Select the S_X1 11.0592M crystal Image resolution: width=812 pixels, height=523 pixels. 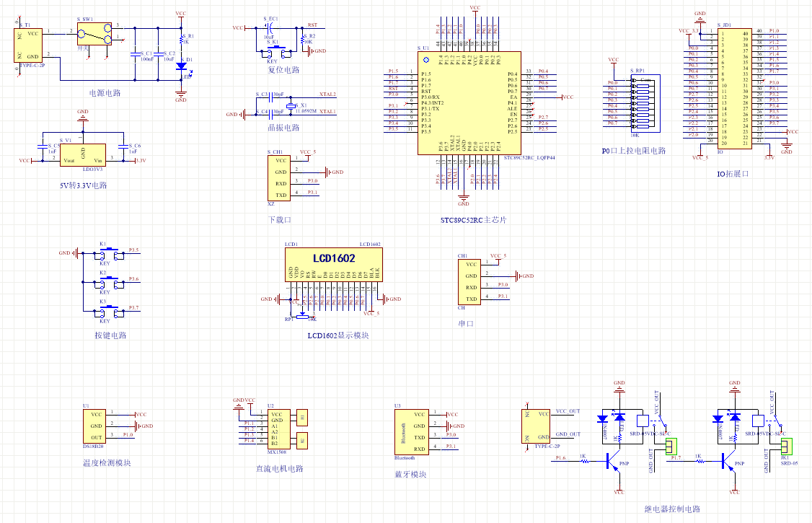291,105
